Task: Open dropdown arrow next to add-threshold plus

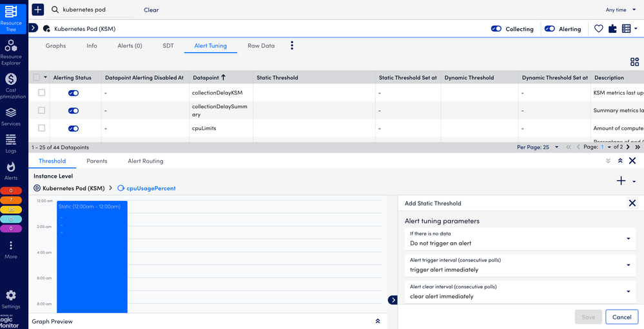Action: (x=634, y=182)
